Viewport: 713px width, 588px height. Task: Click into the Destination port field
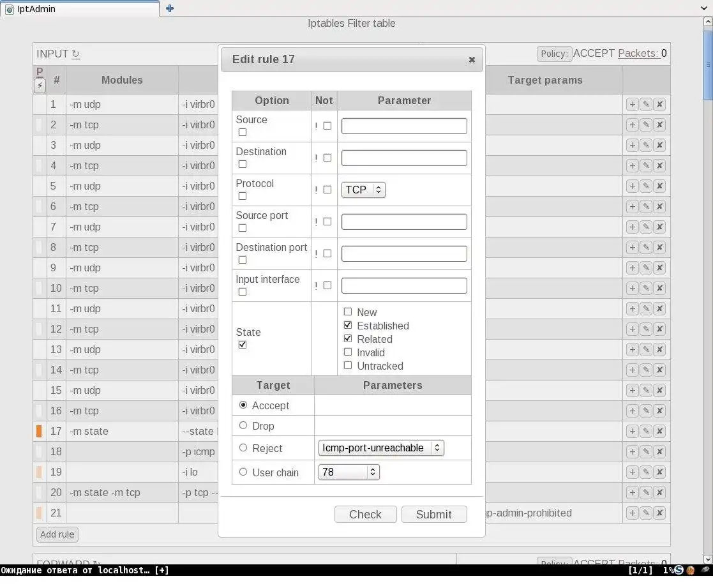click(404, 253)
